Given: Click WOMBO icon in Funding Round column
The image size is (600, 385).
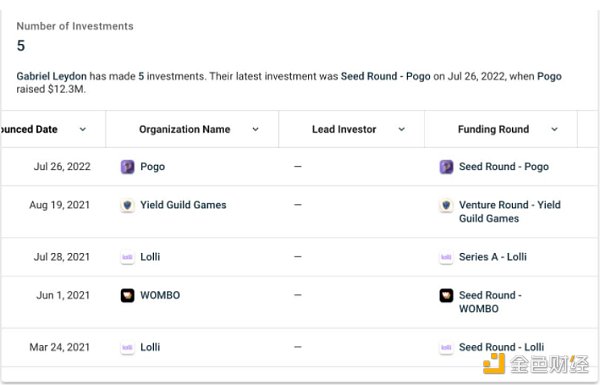Looking at the screenshot, I should (446, 295).
